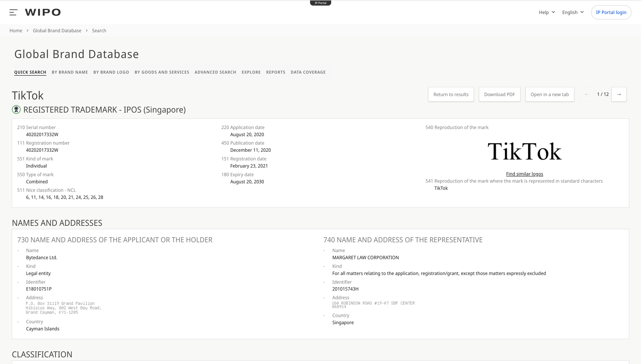Click the IP Portal tab at top
This screenshot has width=641, height=364.
point(320,3)
